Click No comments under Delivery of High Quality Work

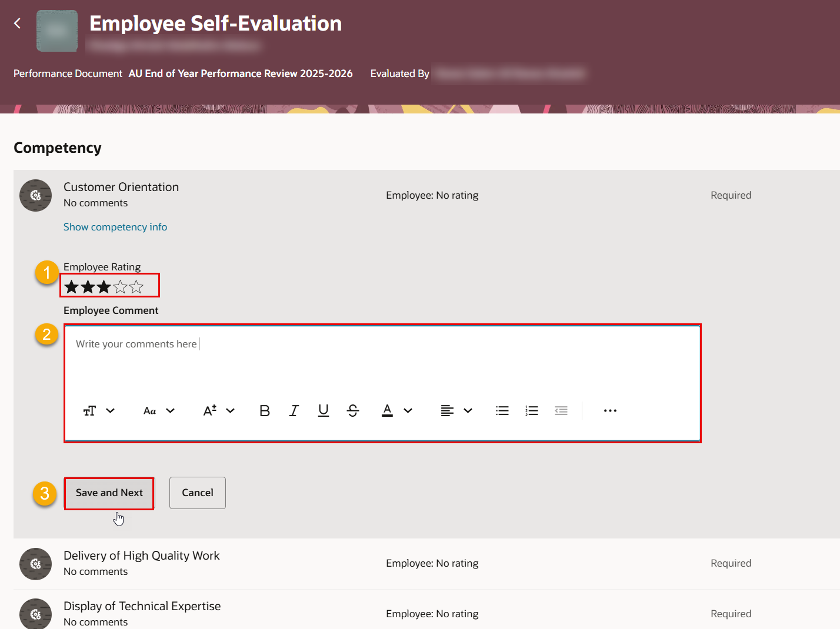(x=96, y=571)
